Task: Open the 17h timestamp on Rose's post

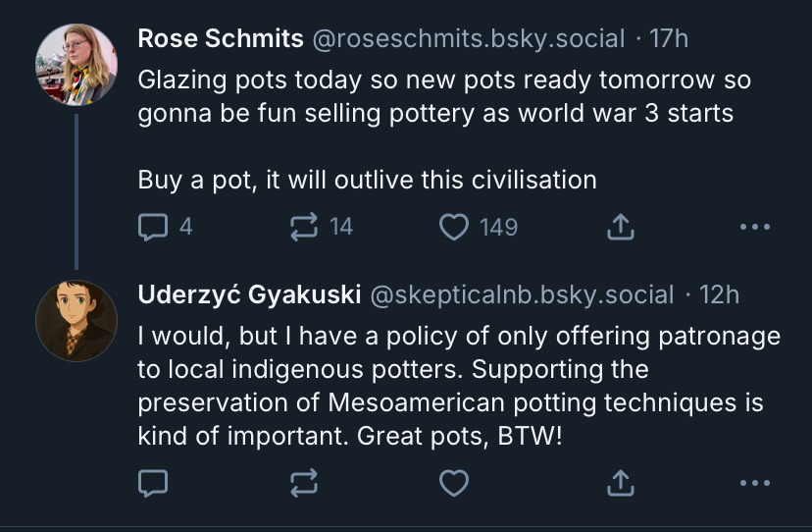Action: click(x=670, y=39)
